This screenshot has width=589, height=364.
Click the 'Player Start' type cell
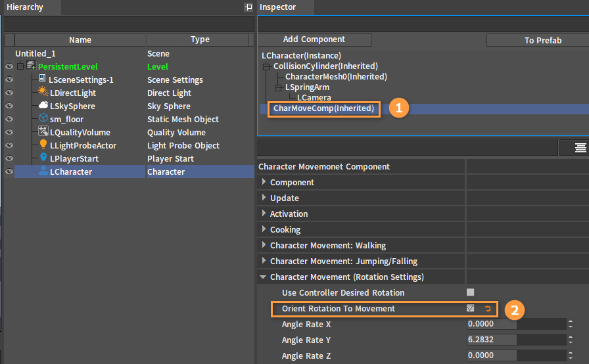[170, 159]
